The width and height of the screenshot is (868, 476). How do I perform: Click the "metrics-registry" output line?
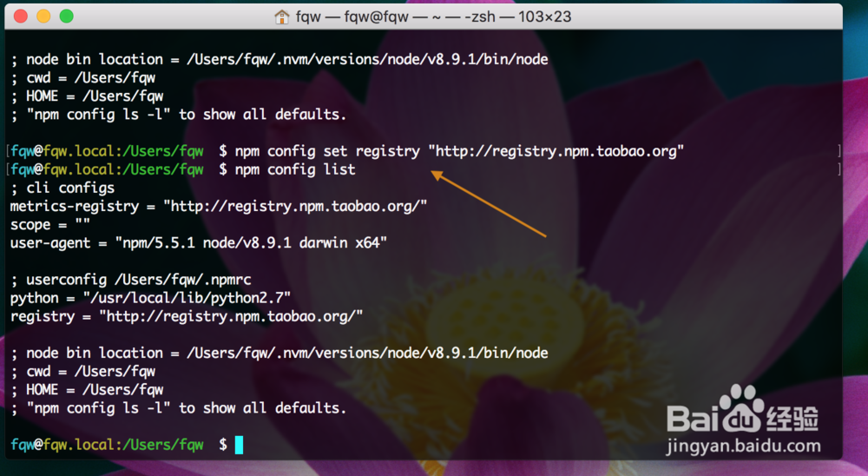click(x=219, y=206)
